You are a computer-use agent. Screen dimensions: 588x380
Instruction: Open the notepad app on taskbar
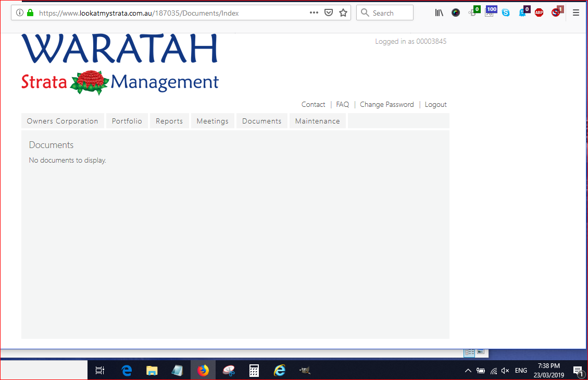tap(177, 371)
